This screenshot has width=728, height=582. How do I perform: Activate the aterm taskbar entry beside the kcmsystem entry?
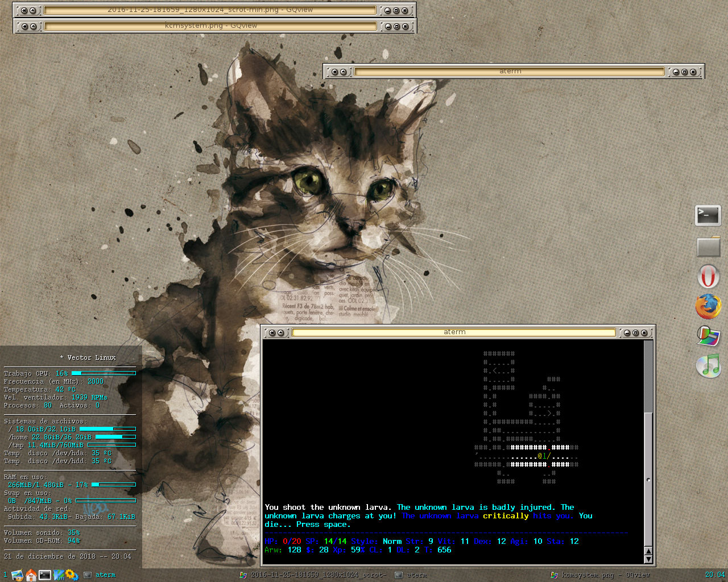click(x=411, y=575)
